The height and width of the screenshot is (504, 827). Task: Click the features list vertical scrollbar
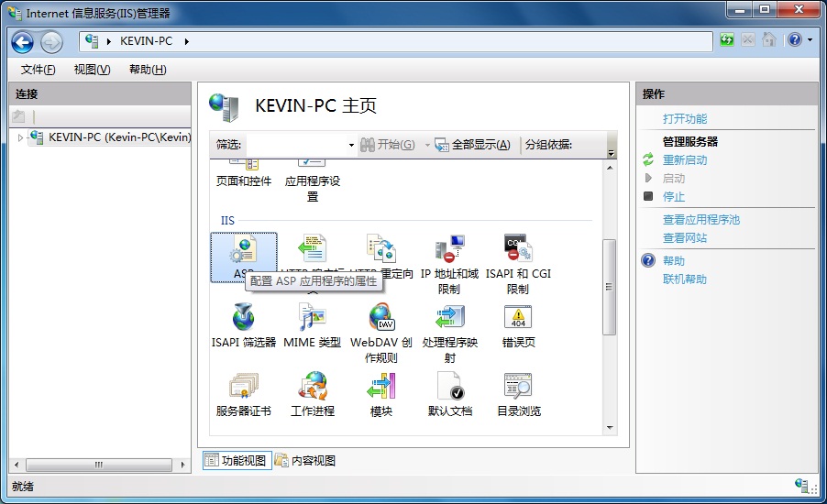click(x=609, y=287)
